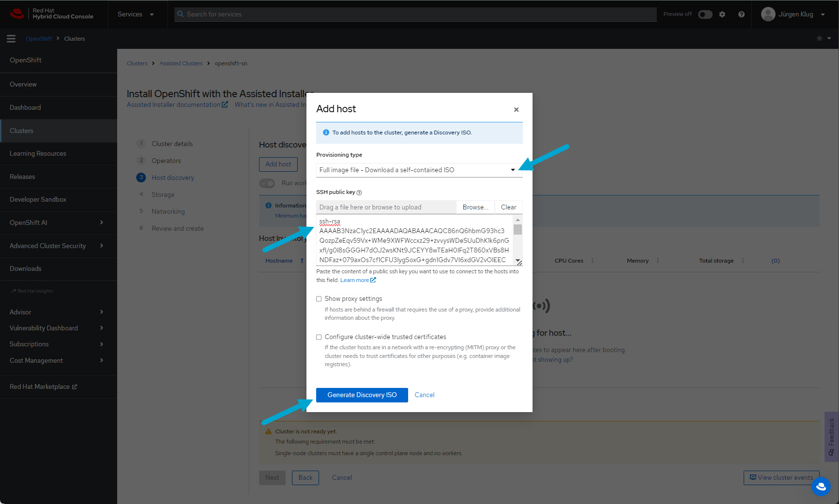Screen dimensions: 839x504
Task: Click the SSH public key help icon
Action: click(x=359, y=193)
